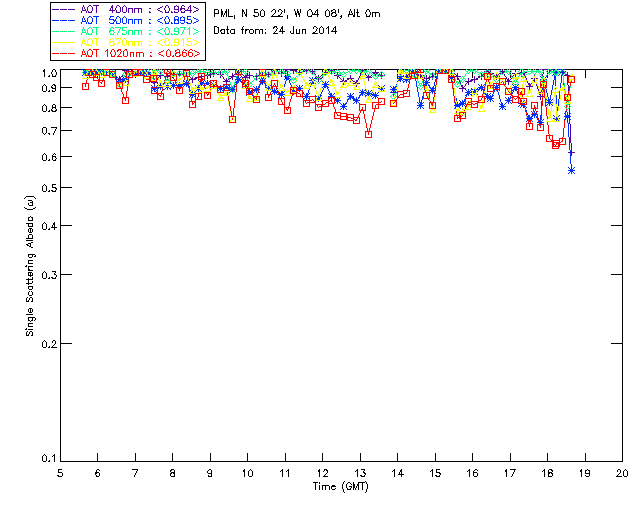Click the 0.5 label on y-axis
Screen dimensions: 640x512
(x=49, y=188)
